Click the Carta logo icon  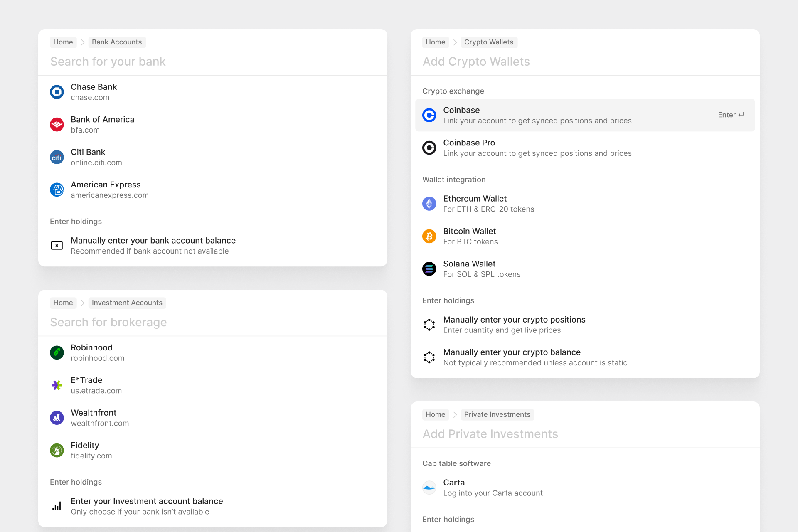pos(429,488)
